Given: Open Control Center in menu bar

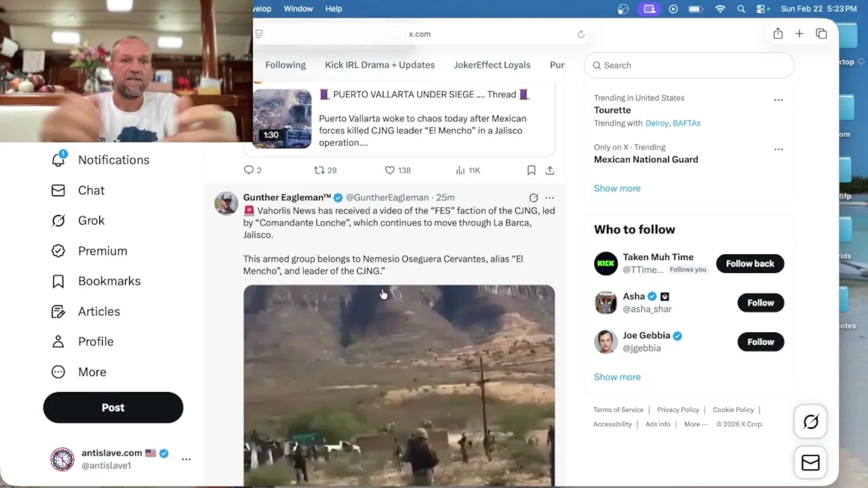Looking at the screenshot, I should [761, 9].
